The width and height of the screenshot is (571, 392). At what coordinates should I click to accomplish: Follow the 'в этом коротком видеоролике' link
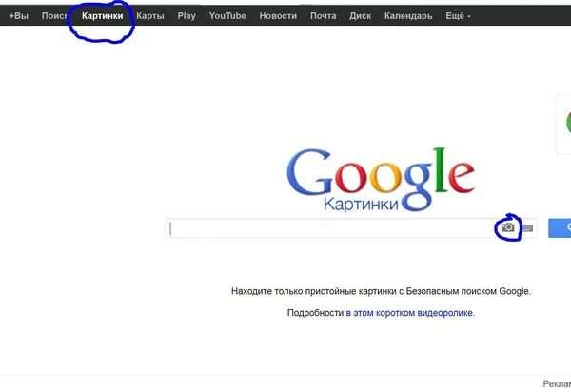click(409, 313)
